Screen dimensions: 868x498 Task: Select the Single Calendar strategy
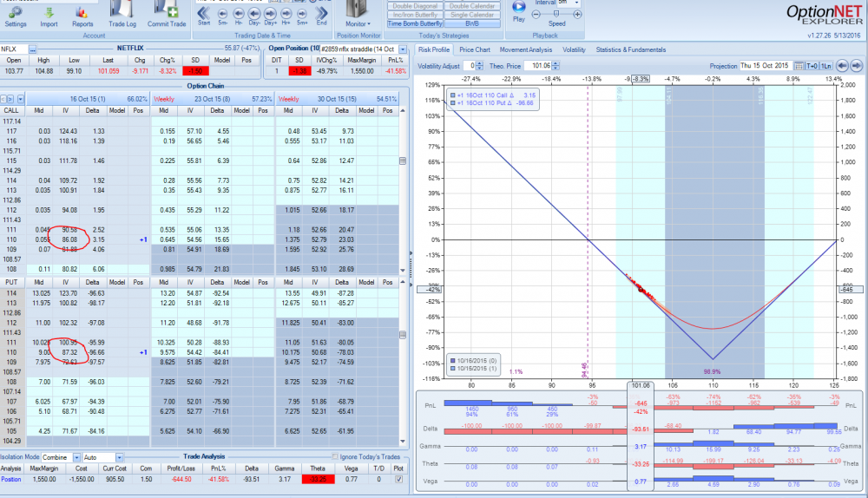472,15
